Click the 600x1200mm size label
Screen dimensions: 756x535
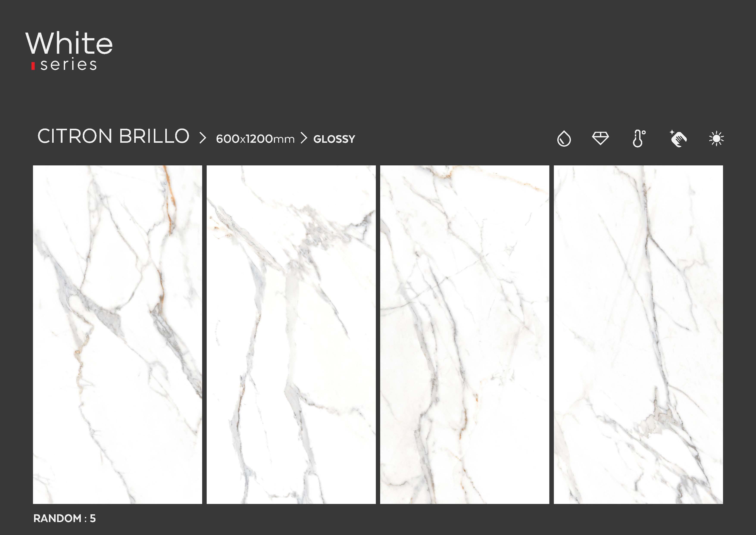click(x=255, y=139)
